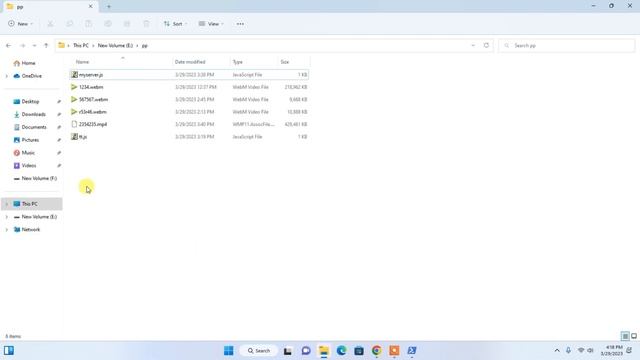Screen dimensions: 640x360
Task: Go up one folder level with the Up arrow
Action: (x=46, y=45)
